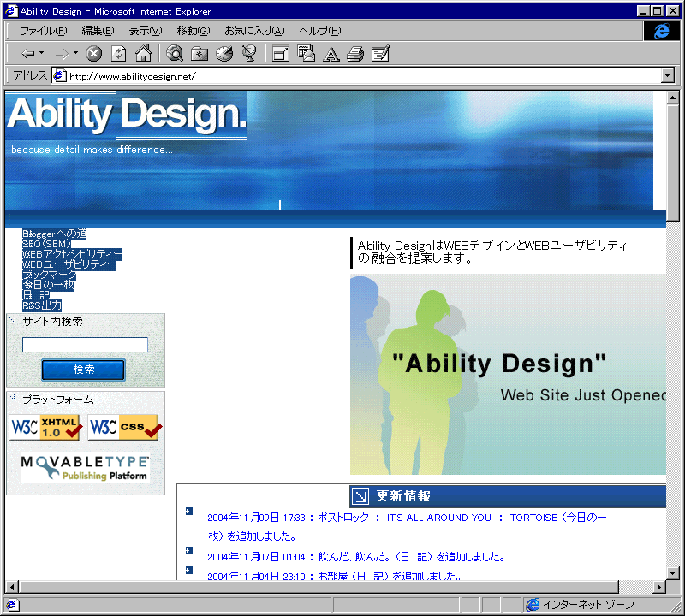Screen dimensions: 685x616
Task: Click the bullet arrow beside 11月07日 entry
Action: [x=189, y=550]
